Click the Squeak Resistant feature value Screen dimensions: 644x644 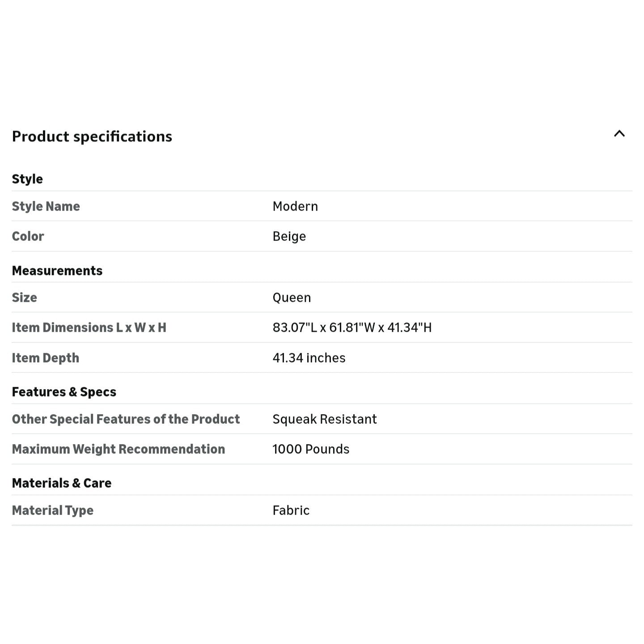coord(324,419)
